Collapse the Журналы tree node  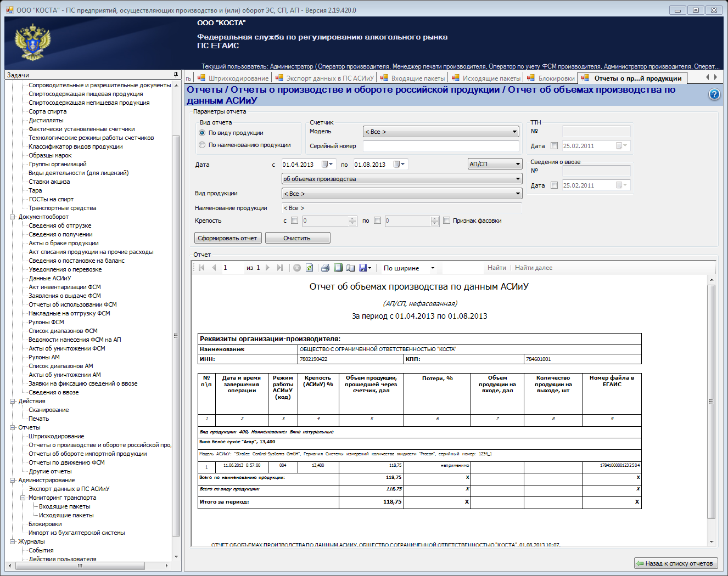[13, 541]
